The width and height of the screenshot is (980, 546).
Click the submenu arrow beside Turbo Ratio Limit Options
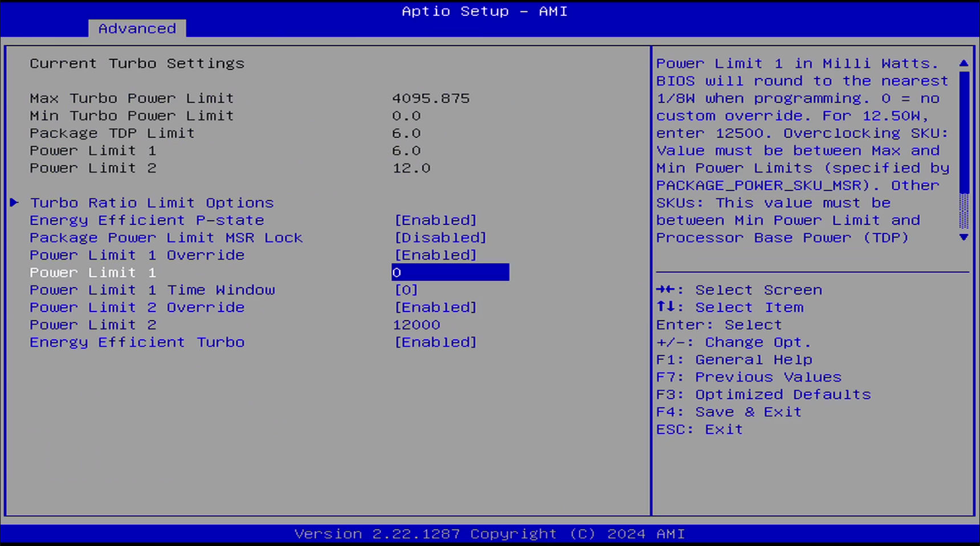click(x=14, y=202)
